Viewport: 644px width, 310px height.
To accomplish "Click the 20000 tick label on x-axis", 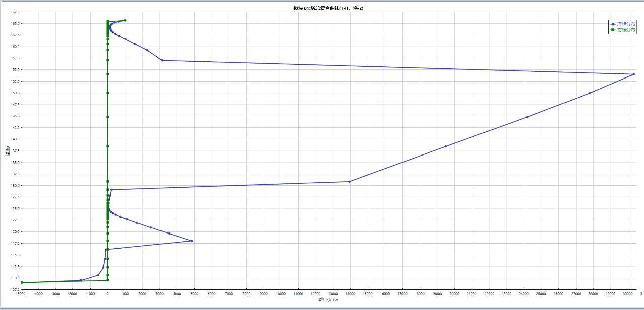I will 454,293.
